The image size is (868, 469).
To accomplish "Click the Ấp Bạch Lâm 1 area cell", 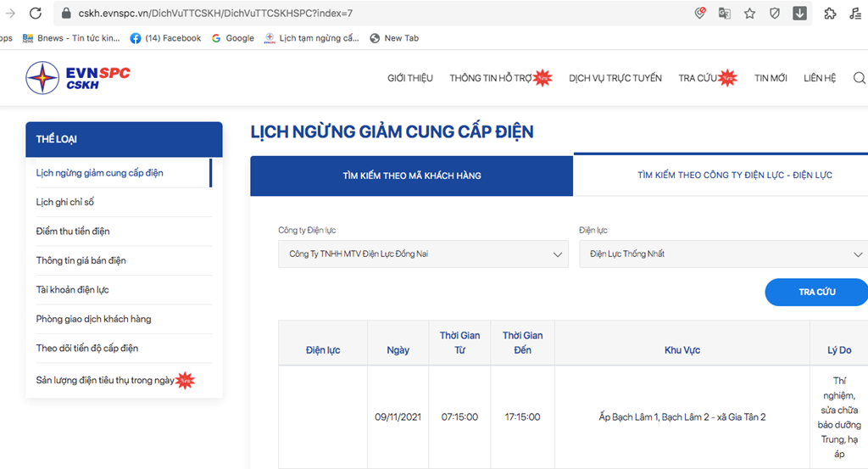I will (682, 417).
